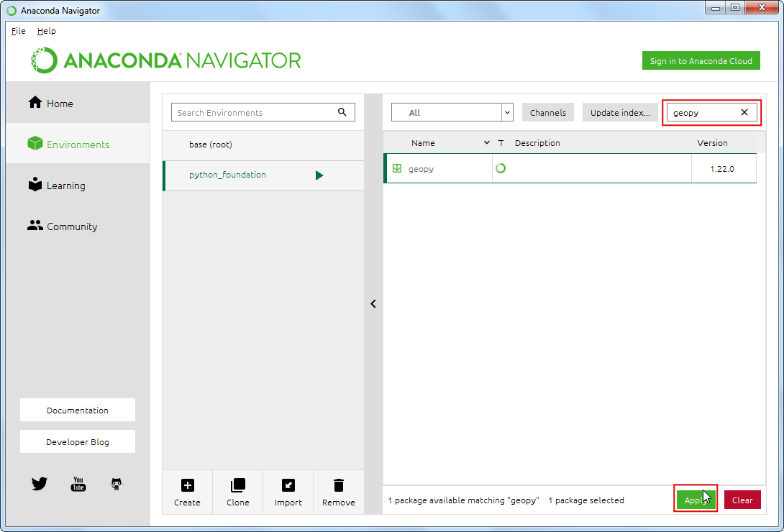Click the Anaconda Navigator logo
The width and height of the screenshot is (784, 532).
click(x=166, y=60)
